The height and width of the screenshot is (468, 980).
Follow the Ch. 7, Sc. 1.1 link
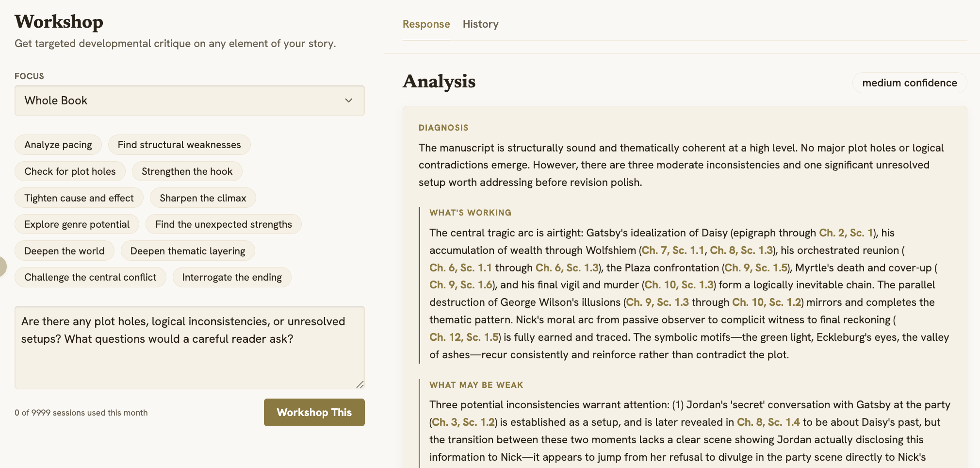pyautogui.click(x=673, y=251)
